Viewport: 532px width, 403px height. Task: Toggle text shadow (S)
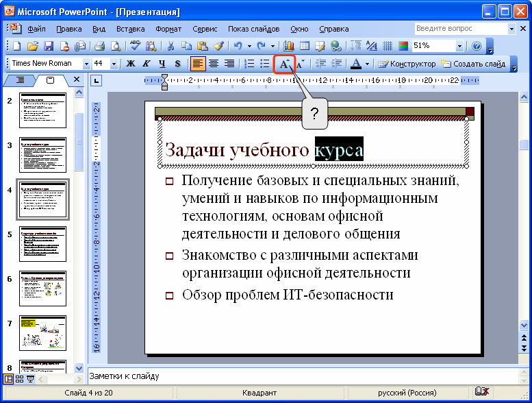[x=178, y=64]
